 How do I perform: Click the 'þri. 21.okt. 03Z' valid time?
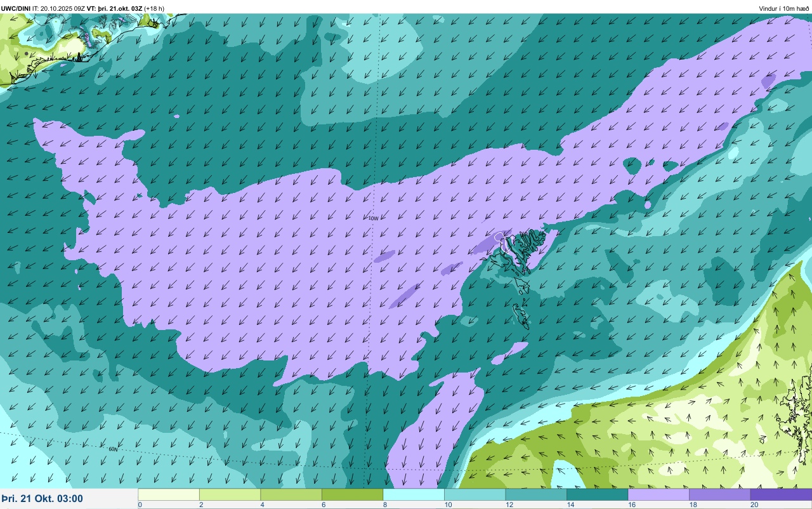120,8
